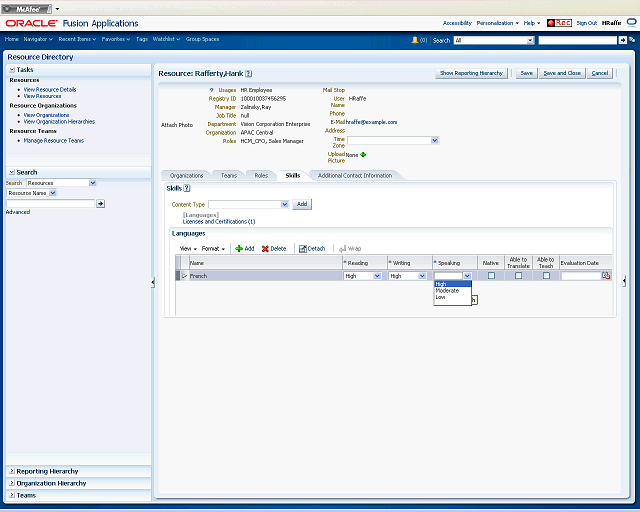Open the View Organization Hierarchies link
The image size is (640, 512).
59,122
